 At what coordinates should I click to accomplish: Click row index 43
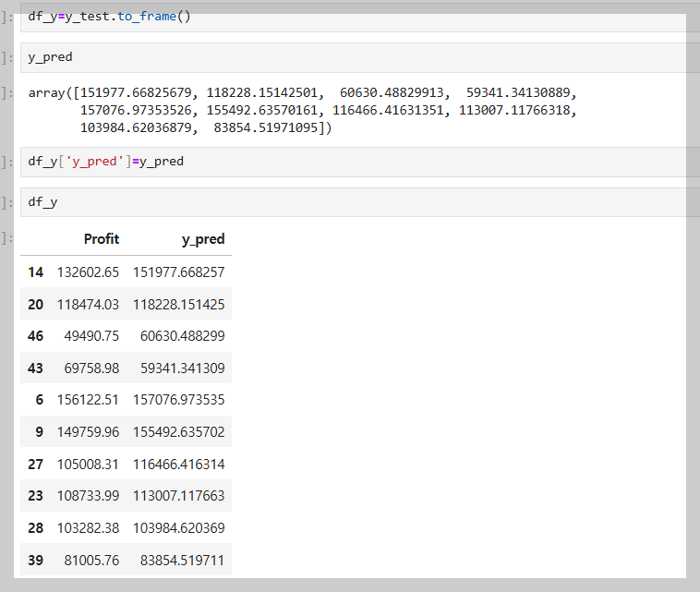tap(36, 368)
